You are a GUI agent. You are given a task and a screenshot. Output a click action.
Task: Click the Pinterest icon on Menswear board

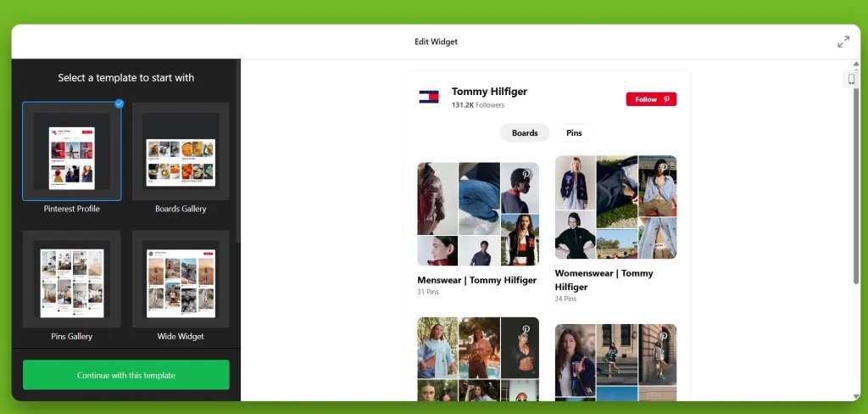coord(526,174)
